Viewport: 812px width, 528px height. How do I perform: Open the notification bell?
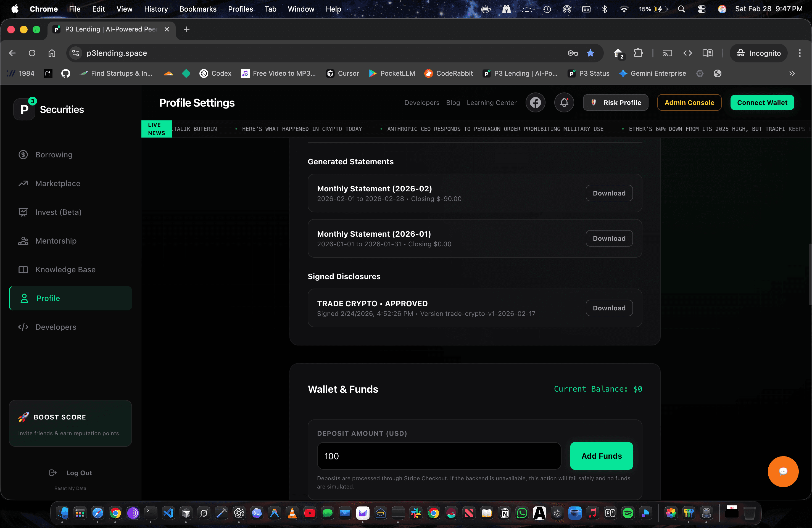pyautogui.click(x=564, y=102)
